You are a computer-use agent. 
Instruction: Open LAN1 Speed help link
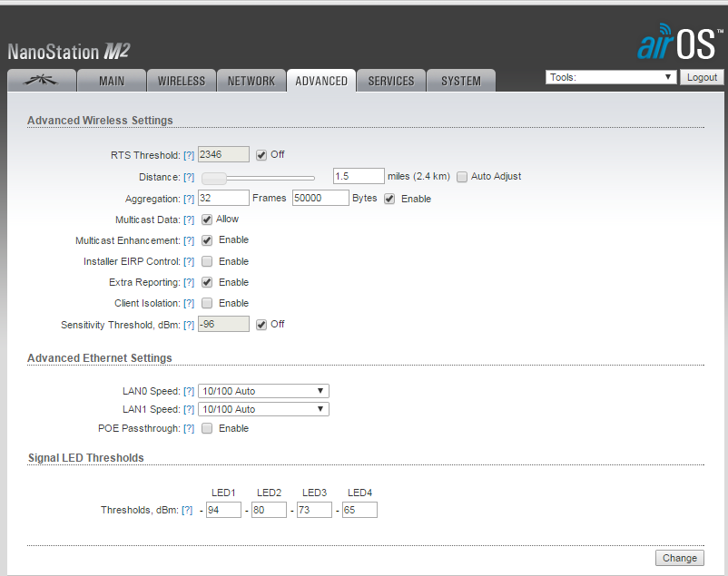[189, 410]
